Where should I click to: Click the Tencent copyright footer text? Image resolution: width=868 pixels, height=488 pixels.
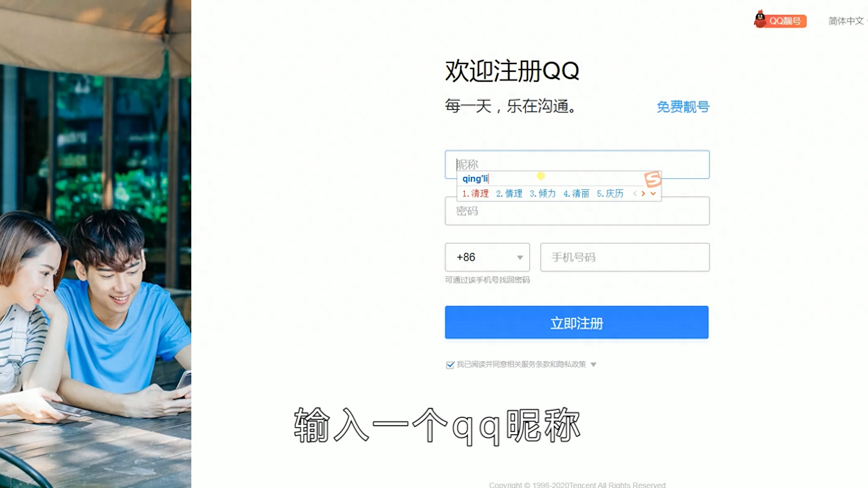[577, 484]
